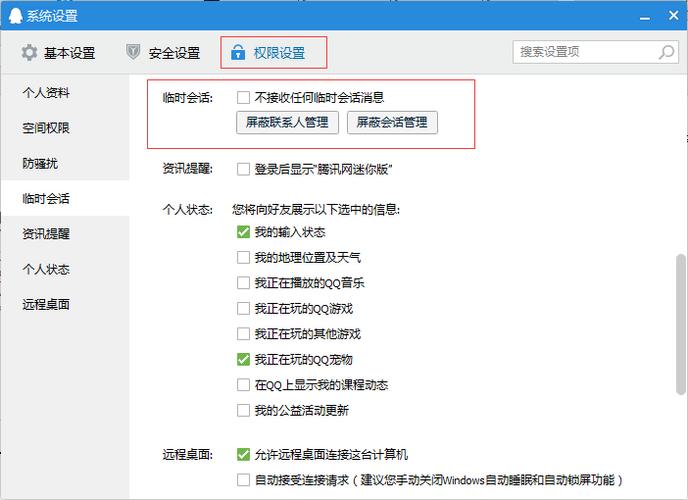Screen dimensions: 688x500
Task: Uncheck 我正在玩的QQ宠物 checkbox
Action: click(243, 359)
